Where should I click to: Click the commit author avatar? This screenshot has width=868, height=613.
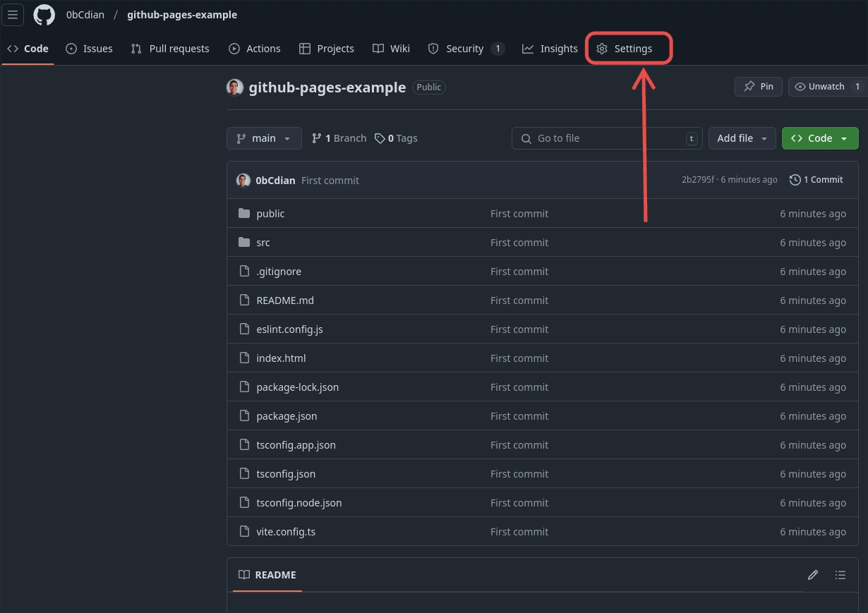click(243, 181)
